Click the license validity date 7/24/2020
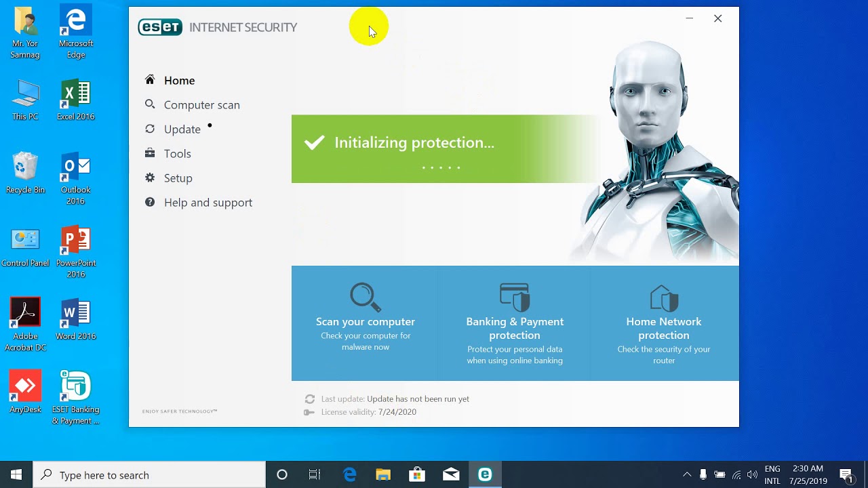Image resolution: width=868 pixels, height=488 pixels. (x=397, y=412)
